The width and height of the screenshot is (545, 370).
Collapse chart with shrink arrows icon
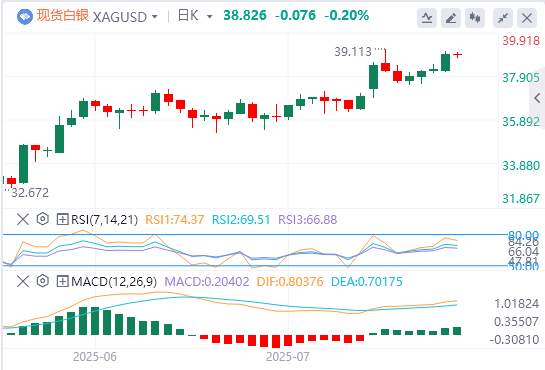(503, 18)
